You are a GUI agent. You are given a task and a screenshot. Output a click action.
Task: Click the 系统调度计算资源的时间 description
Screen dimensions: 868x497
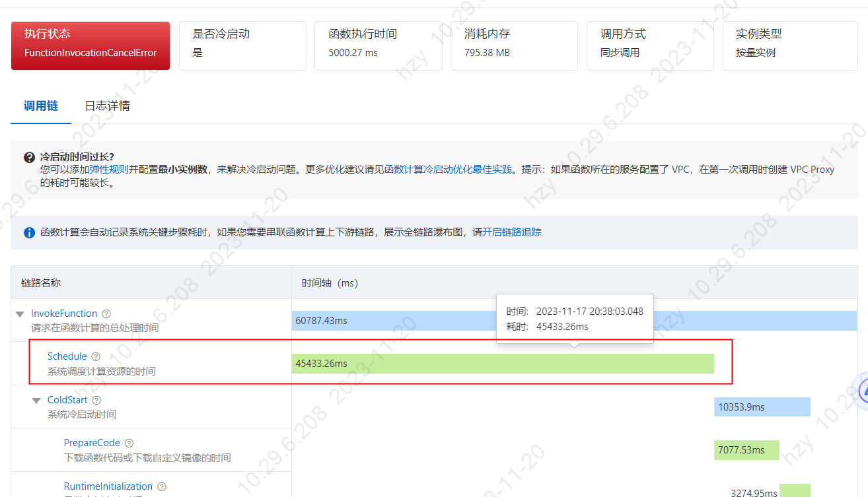click(x=102, y=372)
